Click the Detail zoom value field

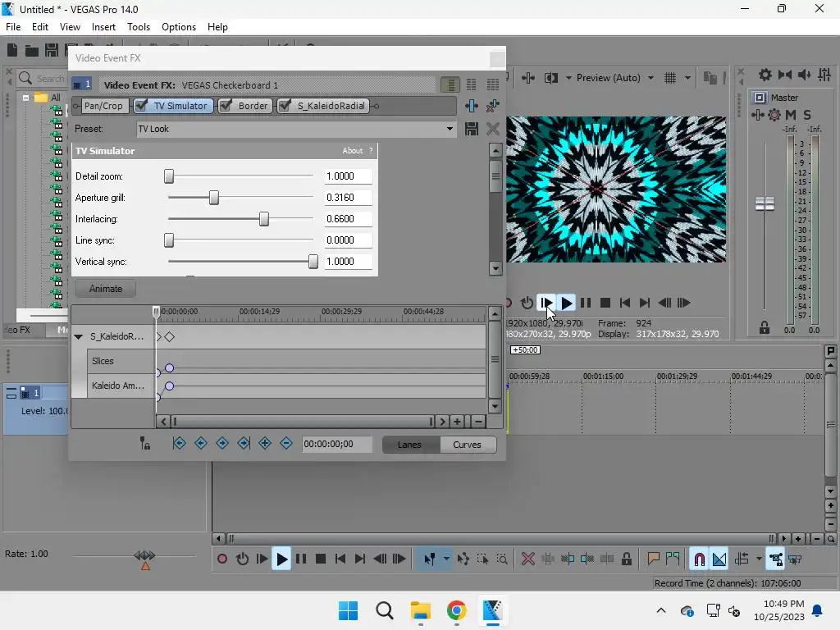click(348, 176)
